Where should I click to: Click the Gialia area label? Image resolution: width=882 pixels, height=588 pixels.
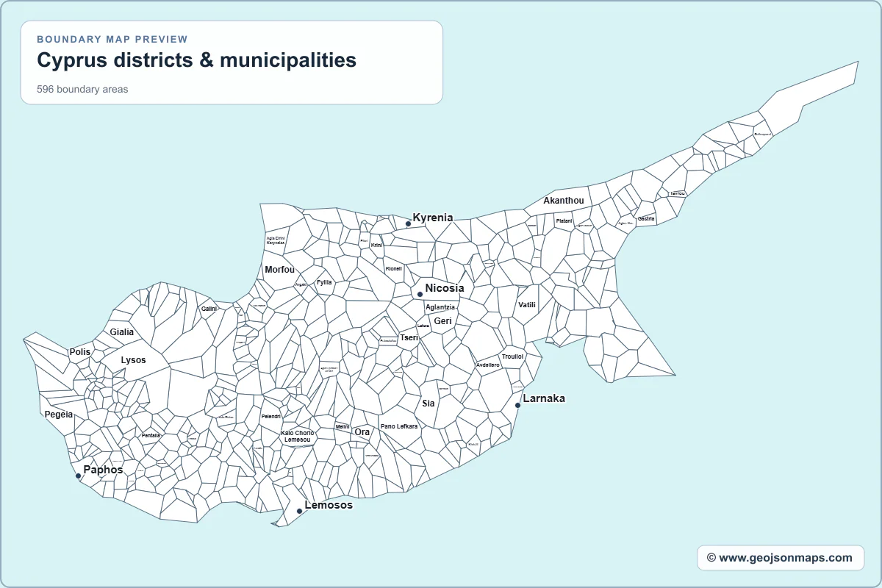point(122,332)
